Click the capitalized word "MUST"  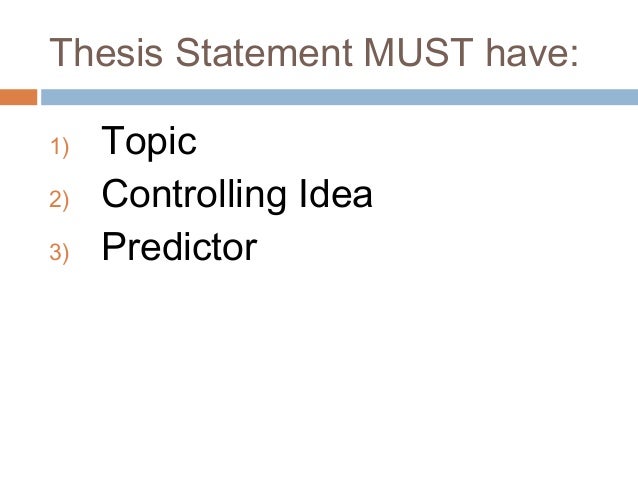tap(418, 52)
